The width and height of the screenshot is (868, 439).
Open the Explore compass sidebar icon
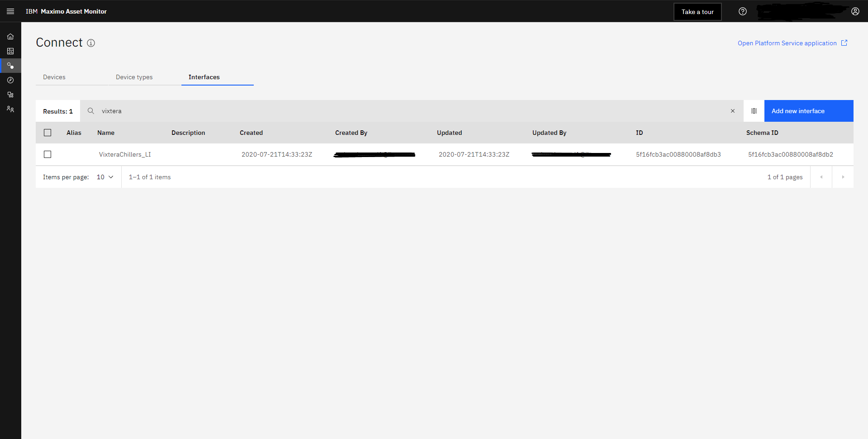[10, 80]
